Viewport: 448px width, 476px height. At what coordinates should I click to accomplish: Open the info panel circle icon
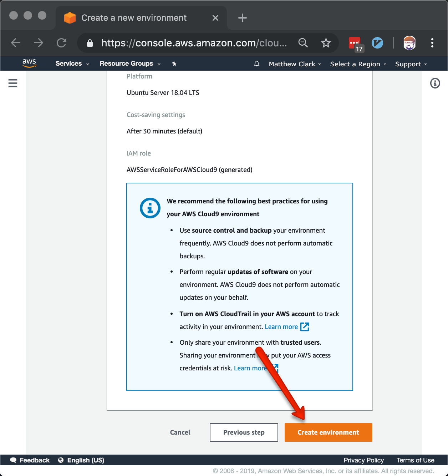coord(435,83)
